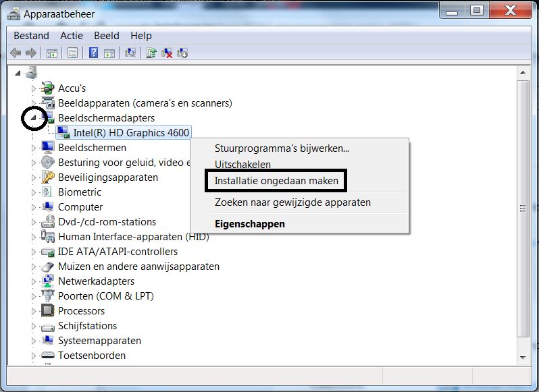The height and width of the screenshot is (392, 539).
Task: Choose 'Uitschakelen' in the context menu
Action: point(242,165)
